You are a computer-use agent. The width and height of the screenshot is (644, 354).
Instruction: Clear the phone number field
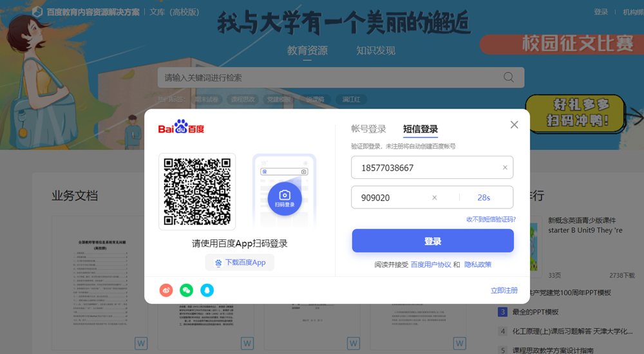tap(505, 168)
